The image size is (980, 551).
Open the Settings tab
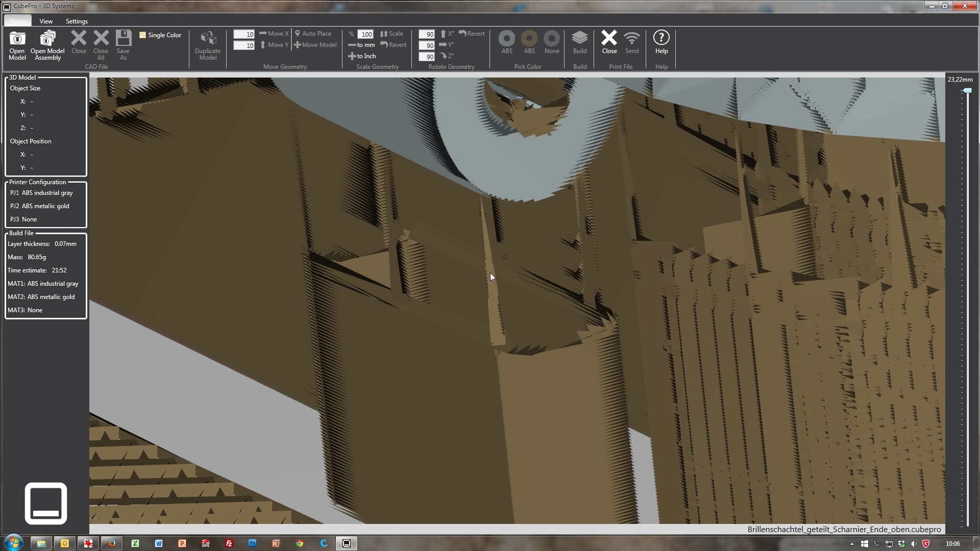pos(77,21)
